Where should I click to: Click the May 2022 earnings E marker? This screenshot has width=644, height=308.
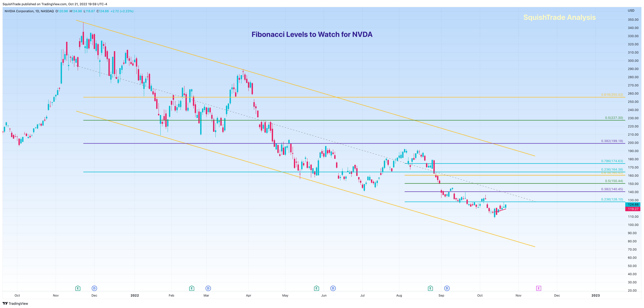[317, 288]
